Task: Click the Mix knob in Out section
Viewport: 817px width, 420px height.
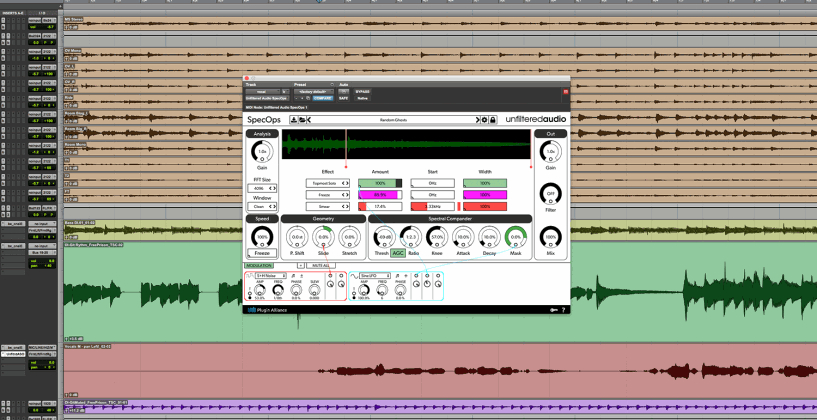Action: tap(550, 238)
